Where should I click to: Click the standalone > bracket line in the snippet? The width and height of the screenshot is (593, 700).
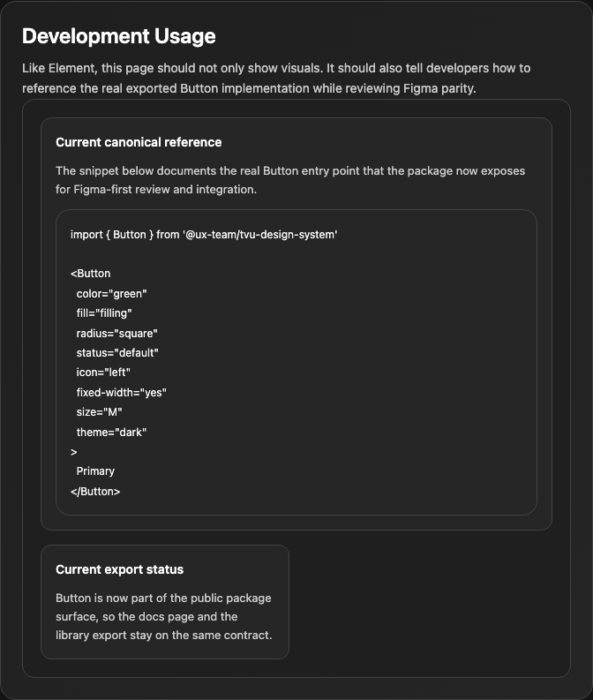(73, 452)
